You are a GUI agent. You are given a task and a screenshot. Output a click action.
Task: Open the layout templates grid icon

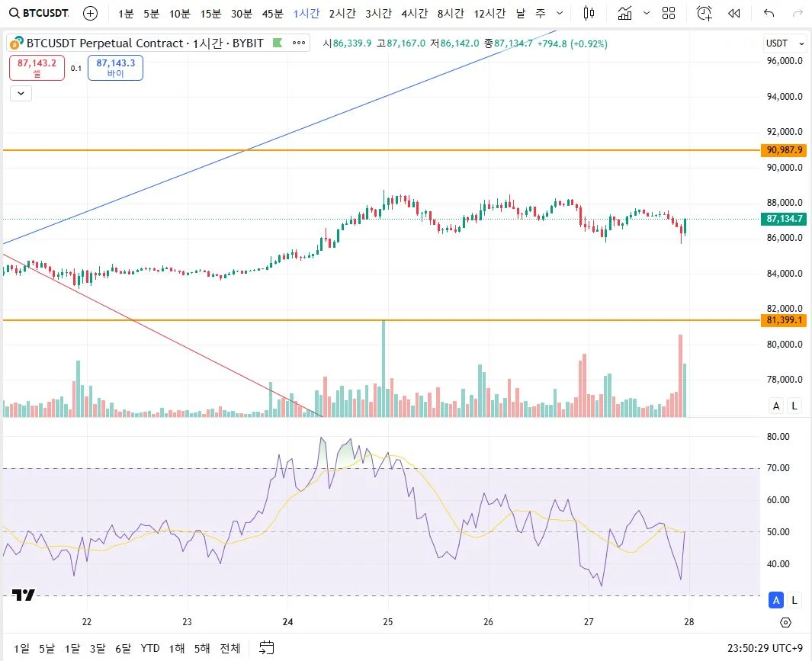pyautogui.click(x=669, y=14)
